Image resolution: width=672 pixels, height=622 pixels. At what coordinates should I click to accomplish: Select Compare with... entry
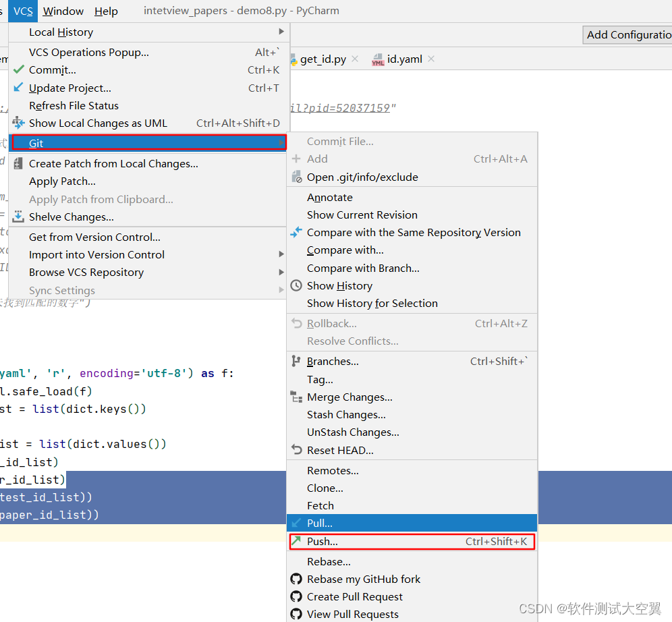pyautogui.click(x=412, y=250)
